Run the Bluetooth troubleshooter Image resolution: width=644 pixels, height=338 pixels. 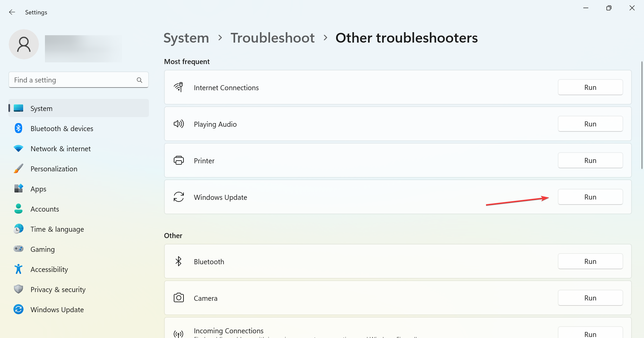click(590, 261)
